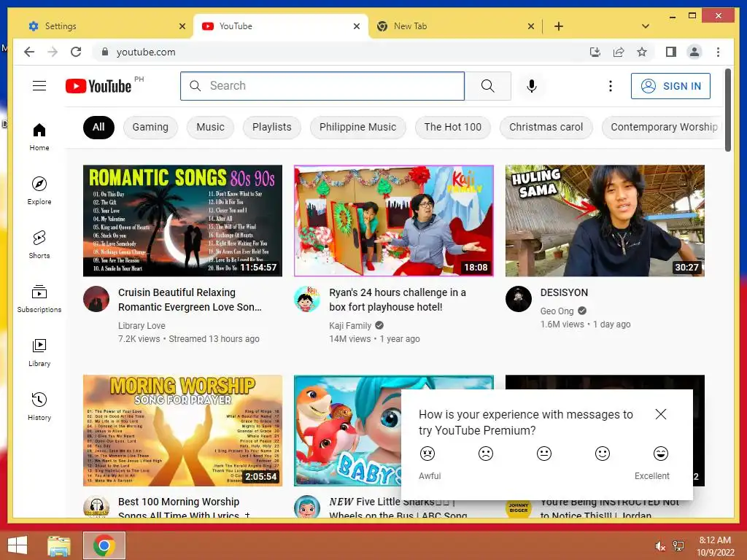Click the SIGN IN button

coord(670,86)
